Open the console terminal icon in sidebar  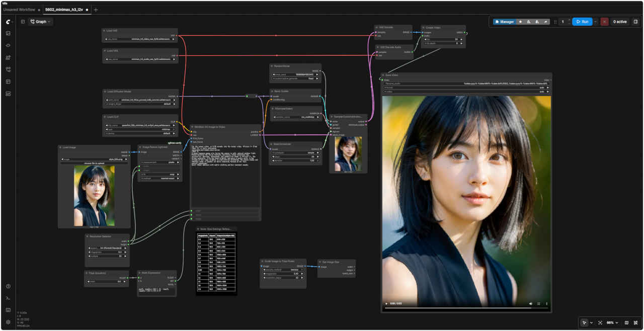click(8, 298)
